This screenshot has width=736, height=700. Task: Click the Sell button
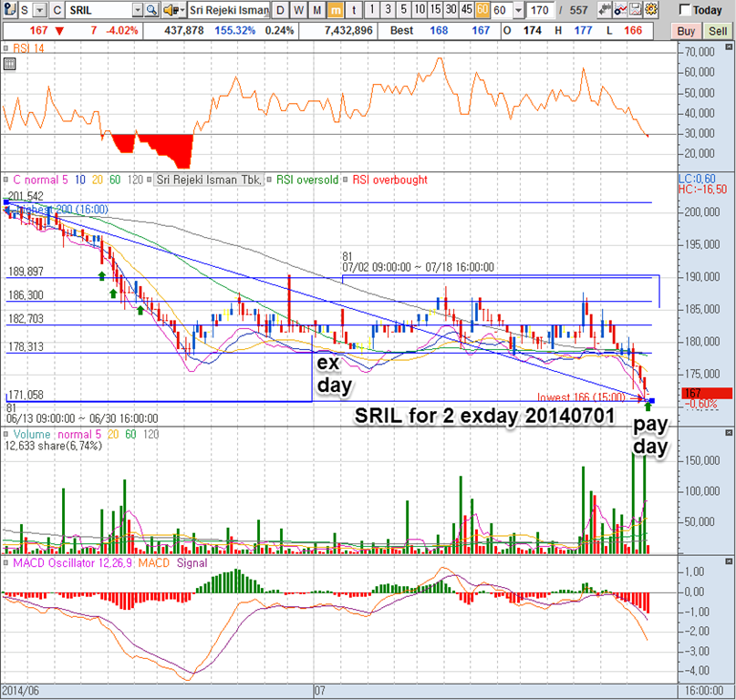coord(717,31)
